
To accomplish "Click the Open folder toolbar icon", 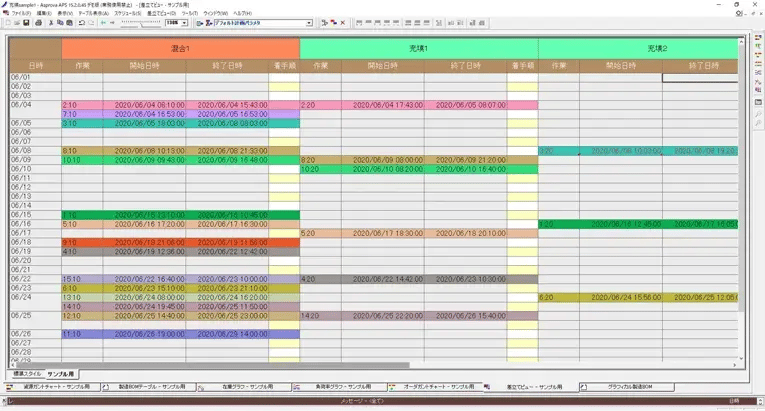I will click(x=15, y=22).
